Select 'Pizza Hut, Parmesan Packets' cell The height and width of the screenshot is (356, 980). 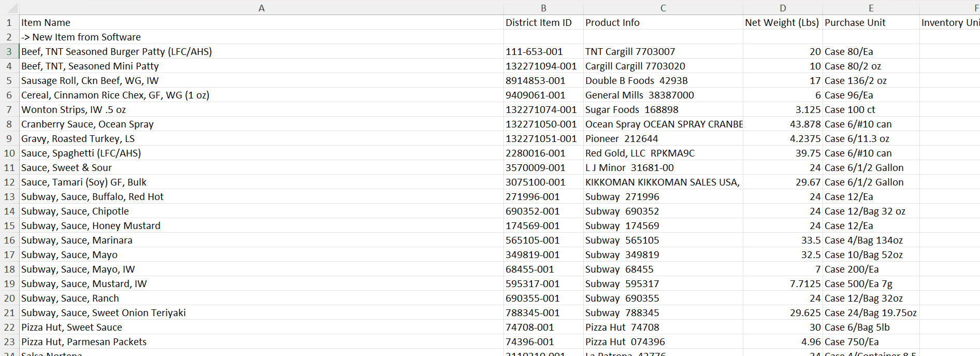coord(262,341)
